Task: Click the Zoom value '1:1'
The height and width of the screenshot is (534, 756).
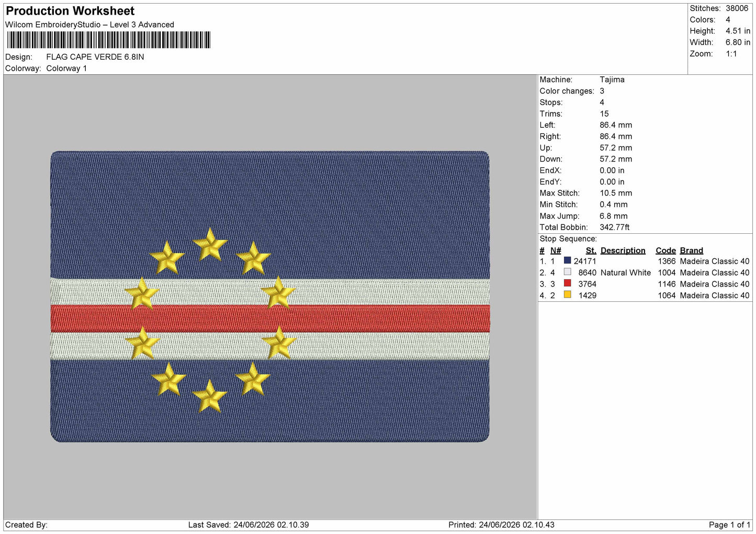Action: click(731, 54)
